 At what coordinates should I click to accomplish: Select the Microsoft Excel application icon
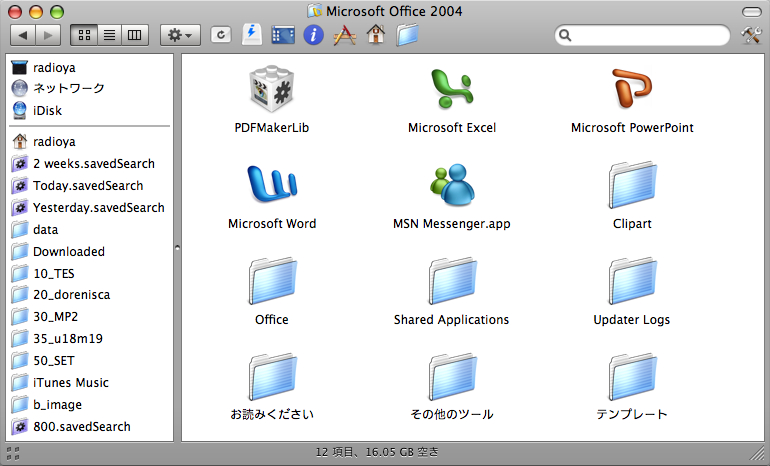(x=452, y=89)
